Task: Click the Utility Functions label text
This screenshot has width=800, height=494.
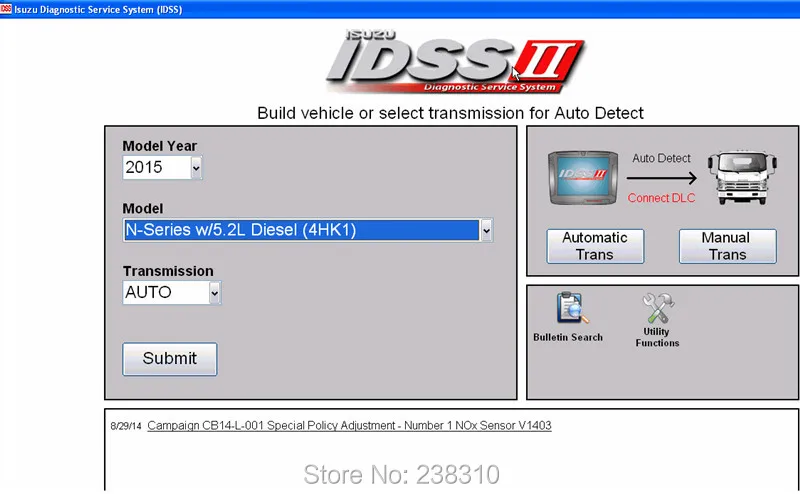Action: (x=657, y=337)
